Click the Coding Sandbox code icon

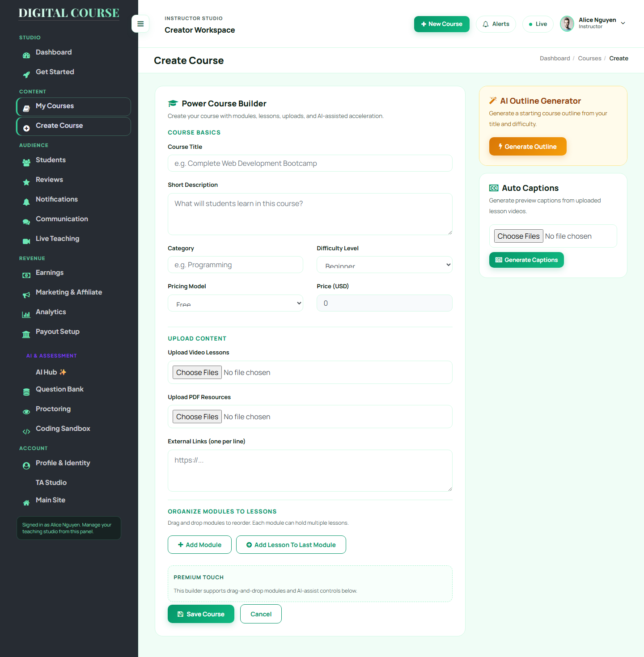pos(26,431)
